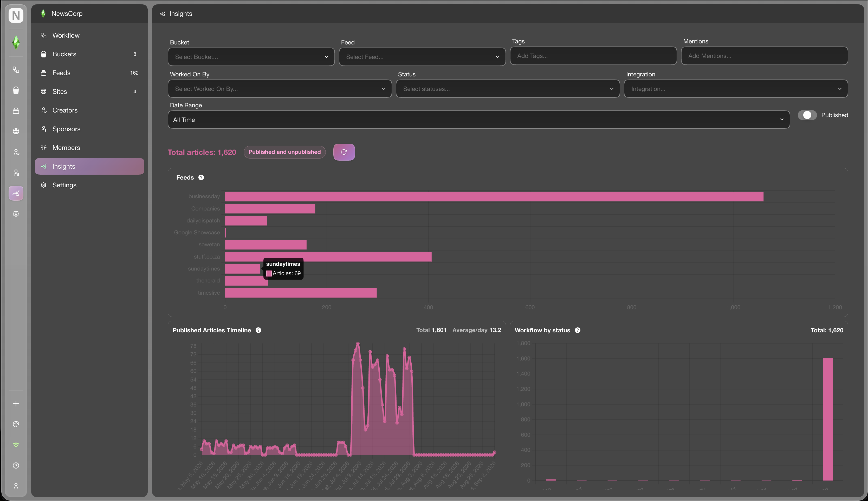Screen dimensions: 868x501
Task: Open creators icon in the narrow rail
Action: click(x=16, y=152)
